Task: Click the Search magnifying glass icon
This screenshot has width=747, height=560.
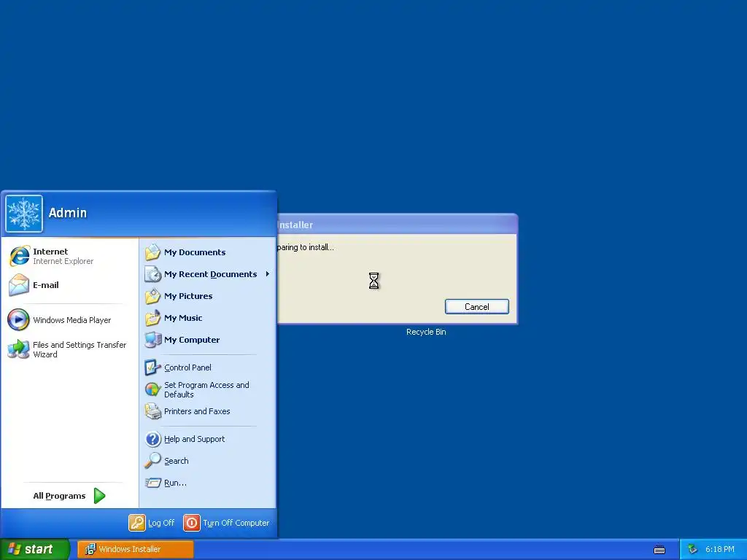Action: (153, 461)
